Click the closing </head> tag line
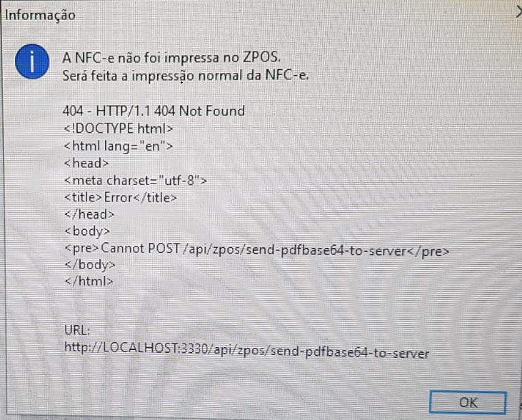This screenshot has width=522, height=420. [89, 214]
